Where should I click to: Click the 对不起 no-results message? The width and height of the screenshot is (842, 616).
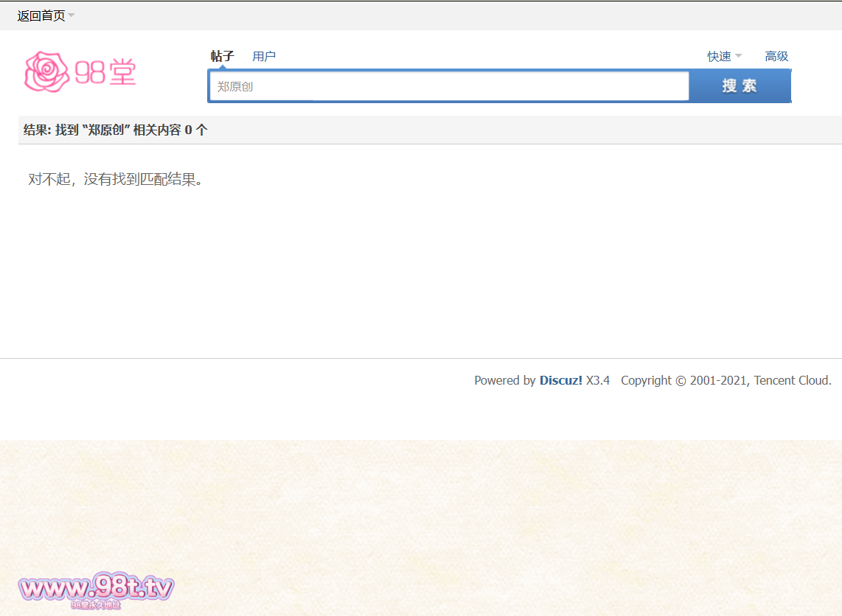click(x=115, y=179)
